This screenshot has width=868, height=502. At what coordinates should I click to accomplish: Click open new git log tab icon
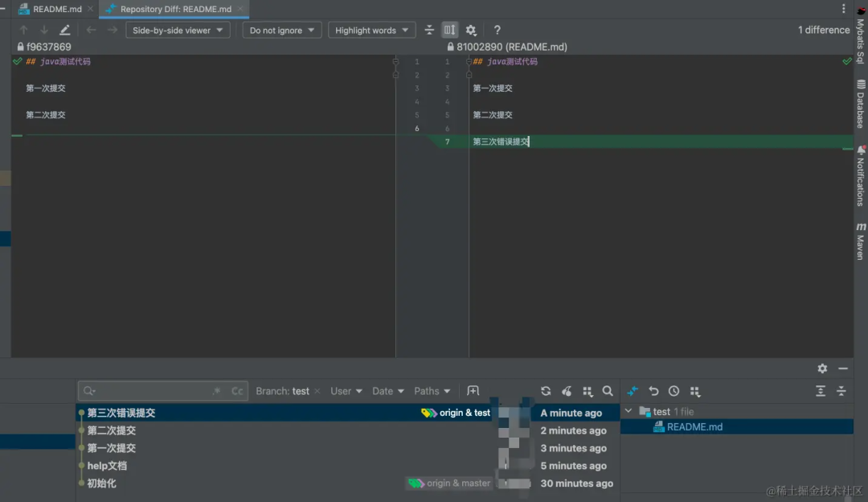click(x=473, y=391)
